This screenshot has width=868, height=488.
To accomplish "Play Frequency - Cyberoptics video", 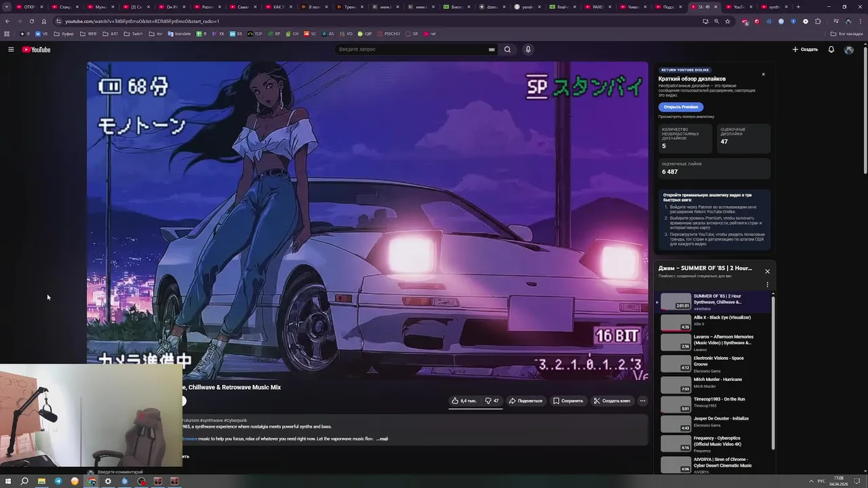I will click(x=712, y=444).
